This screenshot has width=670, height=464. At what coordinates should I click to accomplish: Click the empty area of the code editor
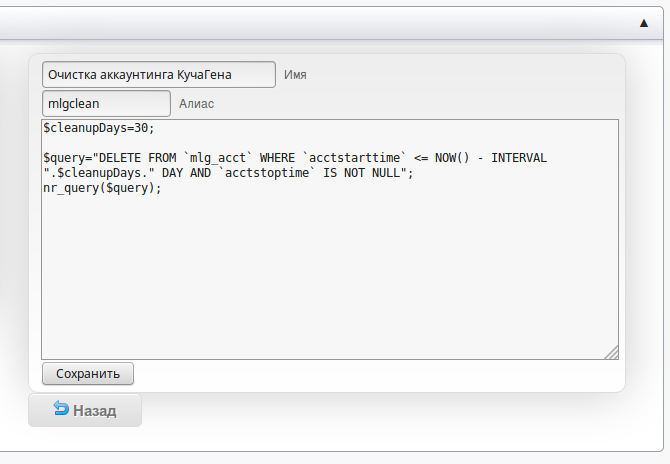tap(328, 280)
